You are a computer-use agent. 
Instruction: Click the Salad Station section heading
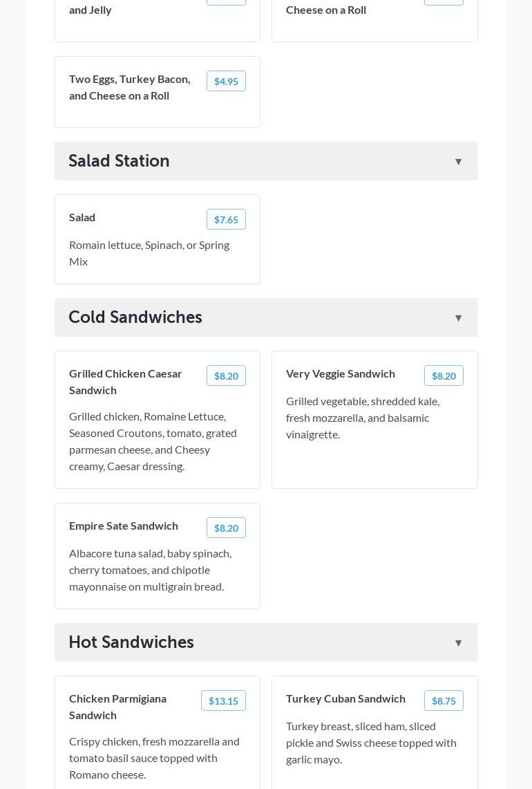(x=119, y=161)
